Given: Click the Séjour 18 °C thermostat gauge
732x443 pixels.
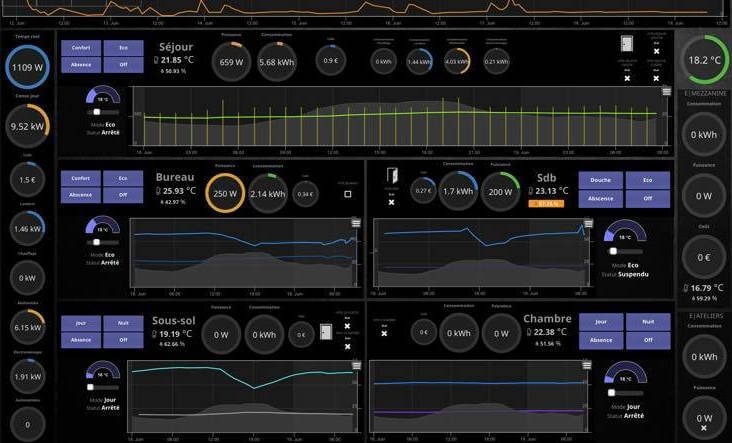Looking at the screenshot, I should 103,97.
